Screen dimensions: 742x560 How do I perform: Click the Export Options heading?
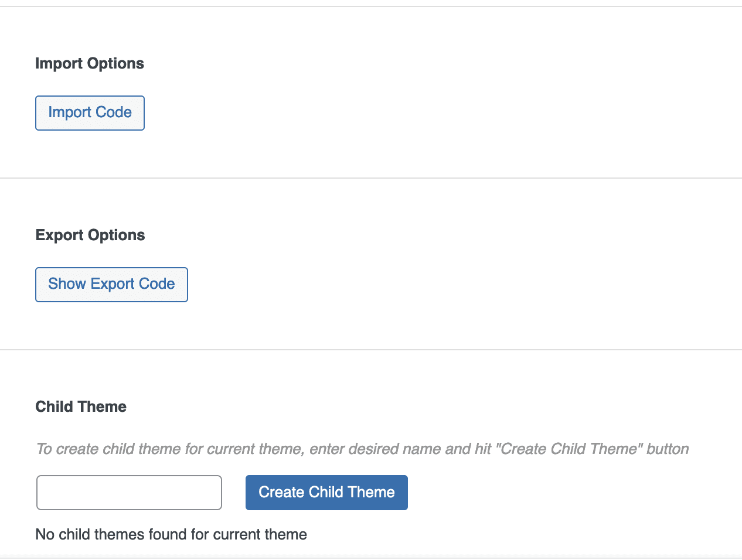pyautogui.click(x=90, y=235)
